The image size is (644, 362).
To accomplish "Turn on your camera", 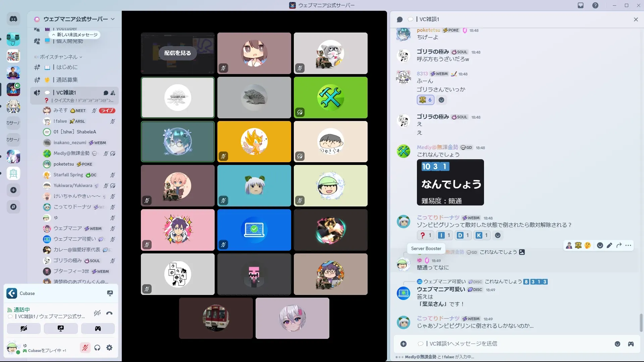I will click(24, 328).
